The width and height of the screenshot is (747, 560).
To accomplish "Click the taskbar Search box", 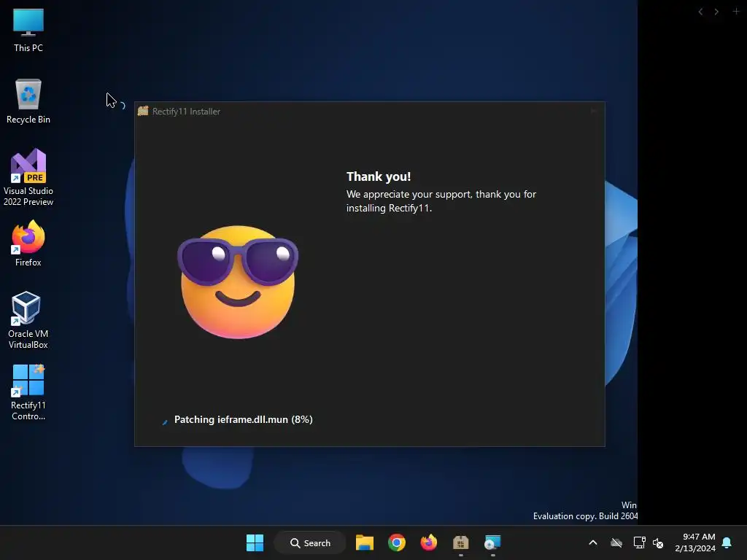I will click(310, 542).
